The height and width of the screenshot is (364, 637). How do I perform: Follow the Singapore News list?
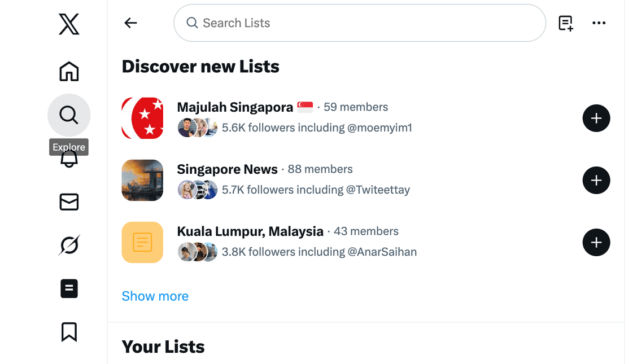coord(596,180)
